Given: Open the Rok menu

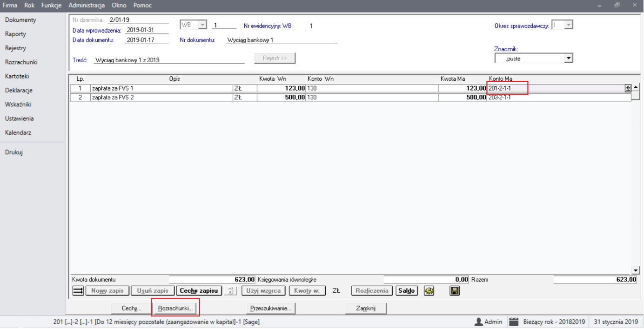Looking at the screenshot, I should point(29,6).
